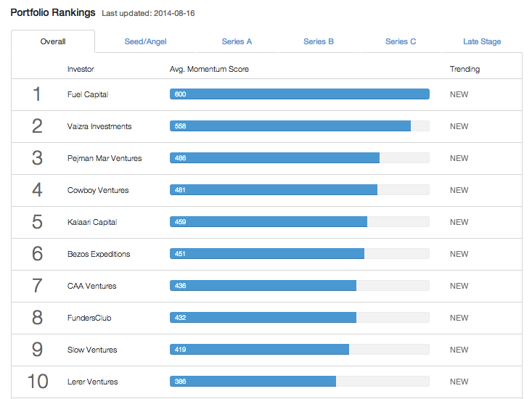Click rank number 4 for Cowboy Ventures
This screenshot has height=399, width=532.
pos(37,190)
